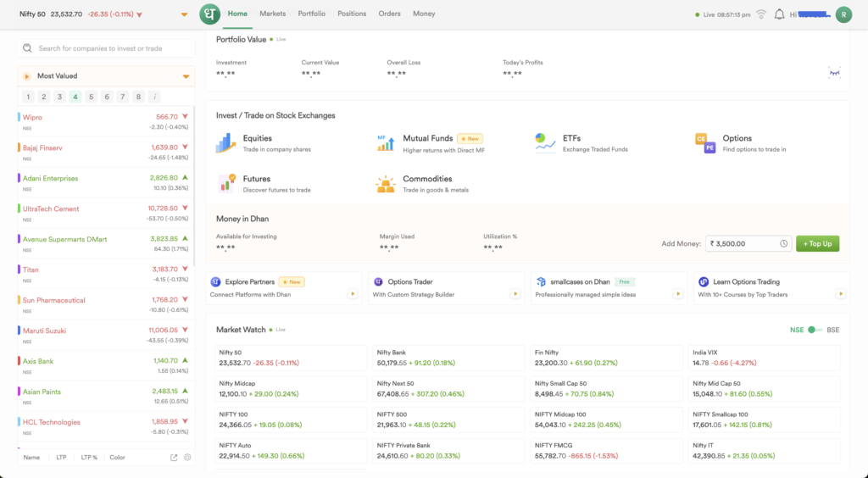
Task: Switch to watchlist tab 2
Action: point(44,97)
